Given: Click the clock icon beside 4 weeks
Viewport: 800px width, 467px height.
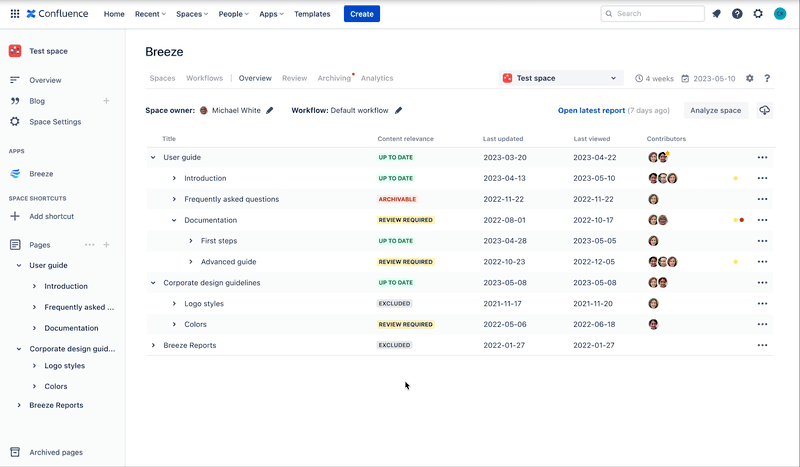Looking at the screenshot, I should (639, 78).
